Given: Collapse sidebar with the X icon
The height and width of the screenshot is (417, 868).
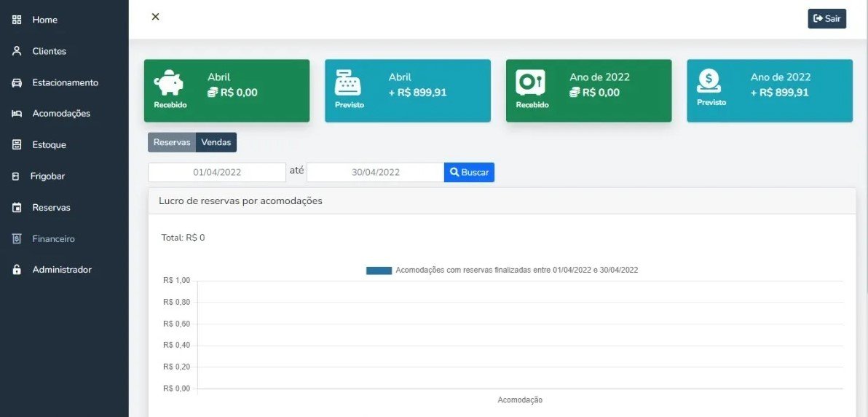Looking at the screenshot, I should pyautogui.click(x=155, y=17).
